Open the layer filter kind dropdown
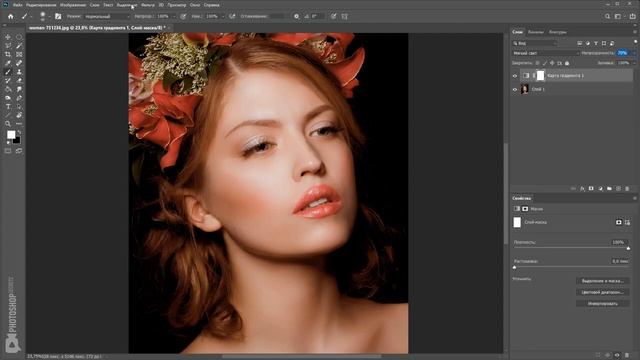 (534, 43)
